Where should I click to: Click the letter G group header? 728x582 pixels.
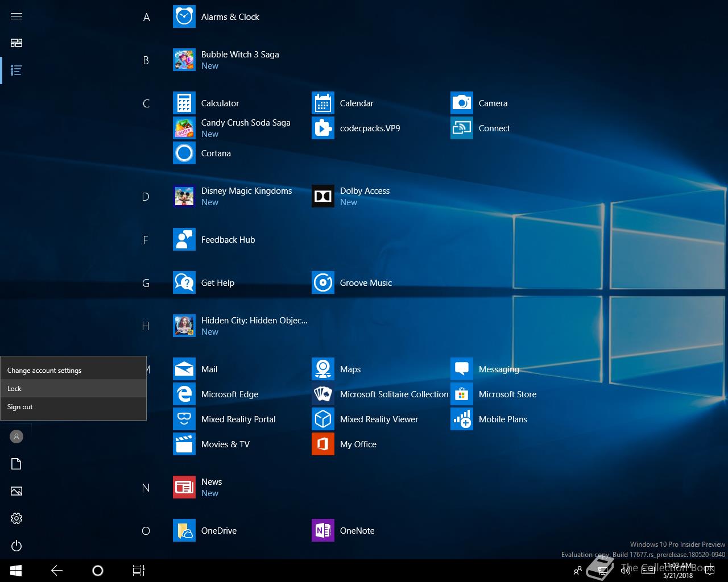[x=146, y=283]
